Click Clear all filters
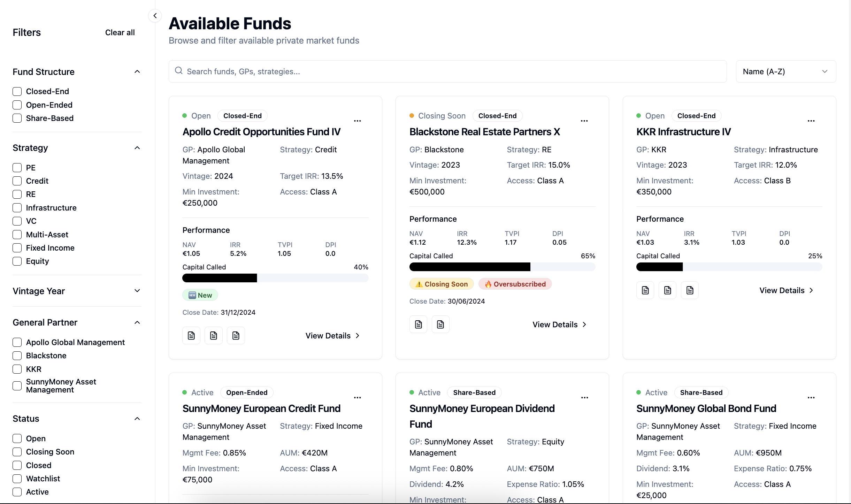The width and height of the screenshot is (851, 504). [120, 32]
